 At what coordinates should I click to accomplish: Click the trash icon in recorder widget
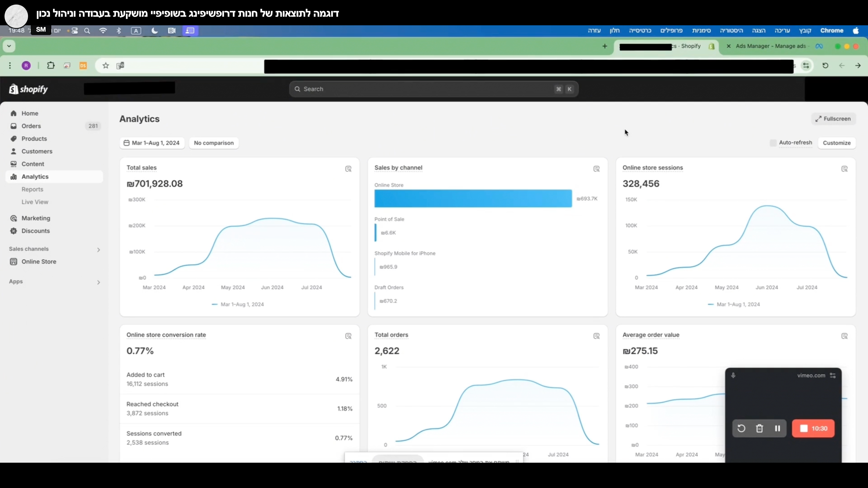(x=759, y=428)
